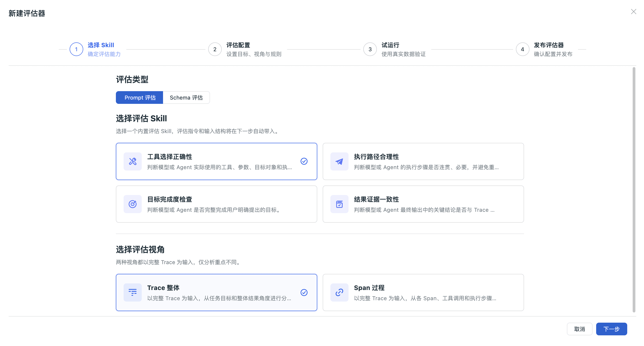The height and width of the screenshot is (346, 644).
Task: Select the 工具选择正确性 skill card
Action: [217, 161]
